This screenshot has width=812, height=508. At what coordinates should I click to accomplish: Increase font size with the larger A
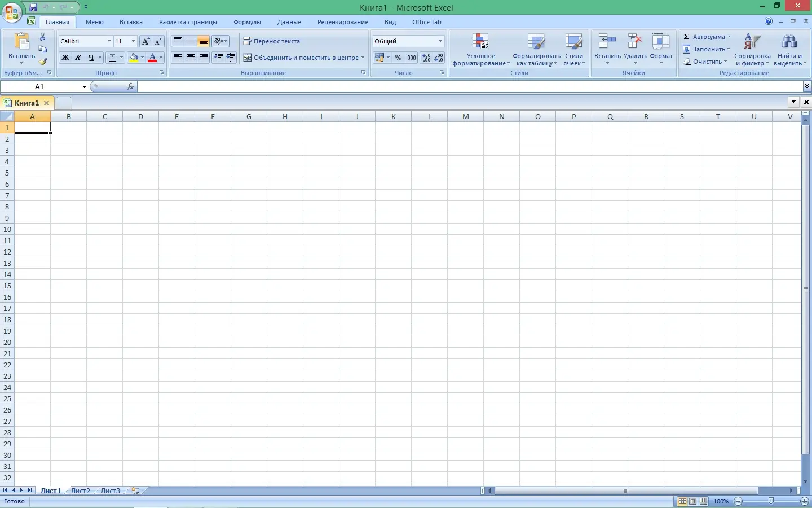[145, 41]
